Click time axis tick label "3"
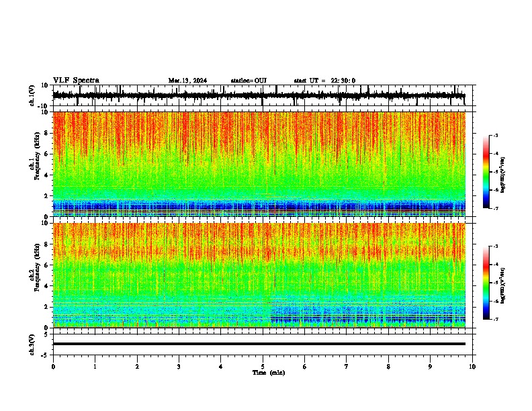The image size is (532, 411). pos(179,367)
